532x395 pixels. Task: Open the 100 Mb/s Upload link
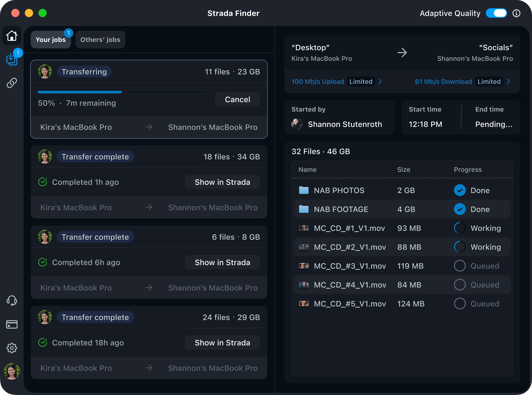(x=318, y=81)
